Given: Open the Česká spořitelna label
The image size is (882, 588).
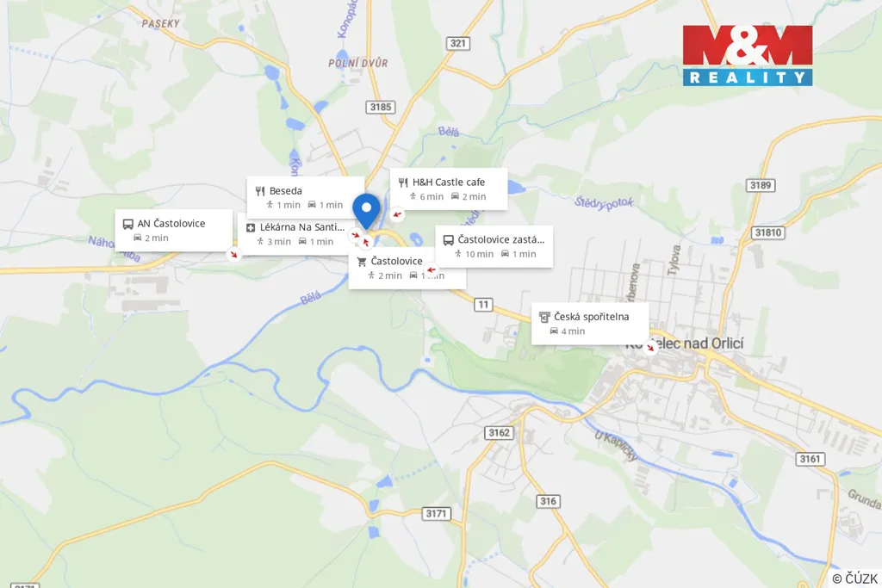Looking at the screenshot, I should tap(591, 317).
